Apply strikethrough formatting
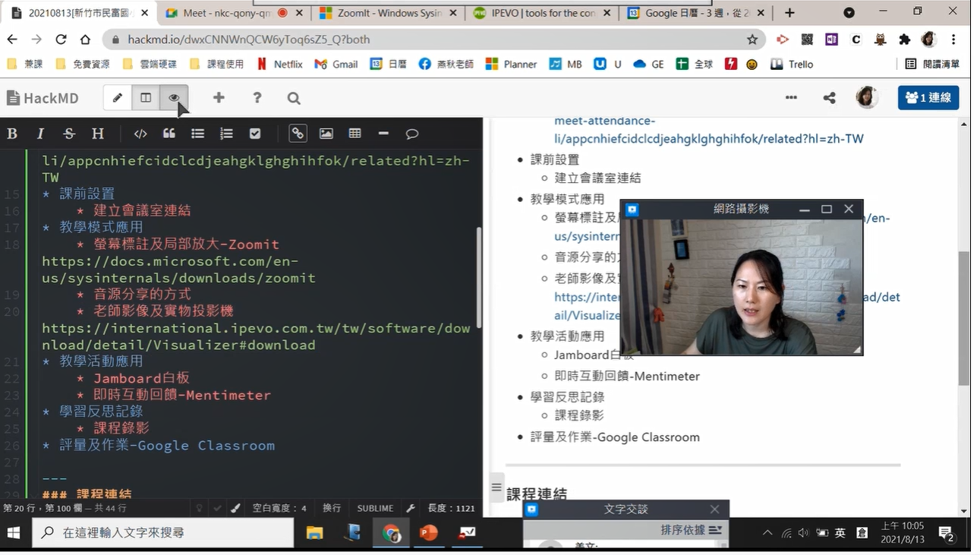The image size is (980, 555). click(69, 134)
